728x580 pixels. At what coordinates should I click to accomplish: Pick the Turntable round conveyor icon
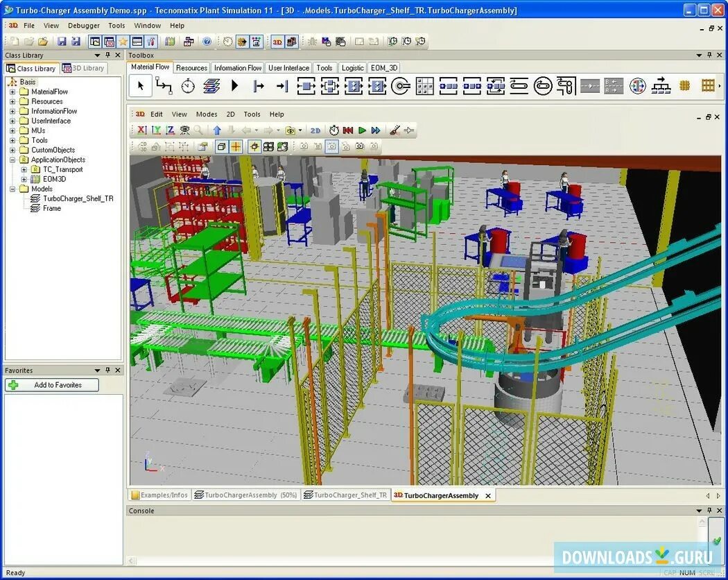click(543, 86)
